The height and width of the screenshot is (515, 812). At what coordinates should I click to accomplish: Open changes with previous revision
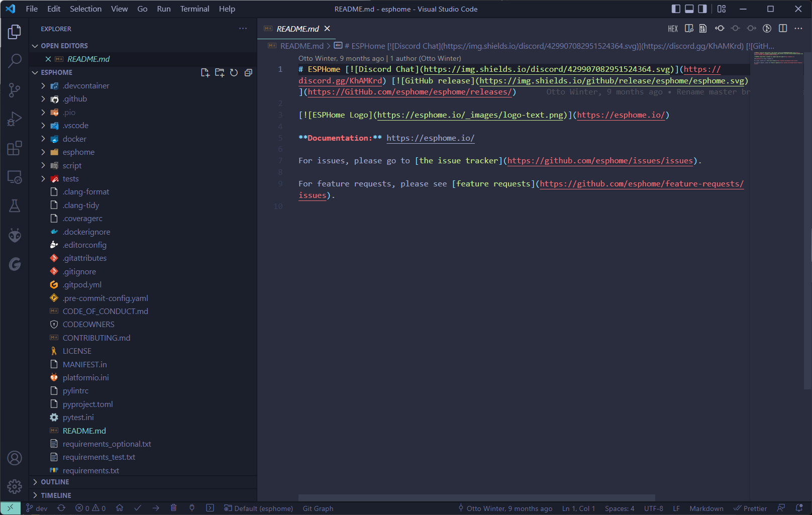720,29
